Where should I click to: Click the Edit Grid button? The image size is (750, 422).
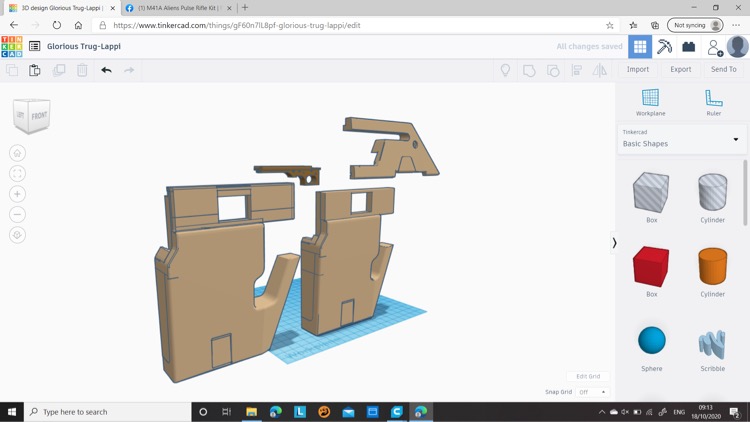[588, 377]
